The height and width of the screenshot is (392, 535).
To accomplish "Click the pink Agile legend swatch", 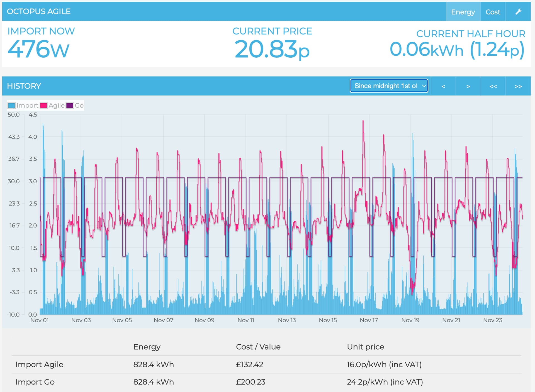I will [43, 106].
